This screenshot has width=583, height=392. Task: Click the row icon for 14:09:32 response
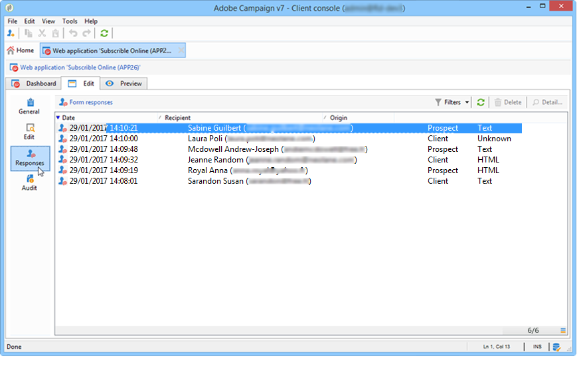coord(63,160)
